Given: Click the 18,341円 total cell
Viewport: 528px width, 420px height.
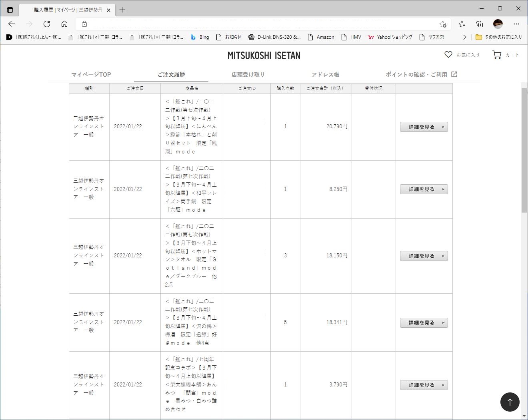Looking at the screenshot, I should [x=326, y=322].
